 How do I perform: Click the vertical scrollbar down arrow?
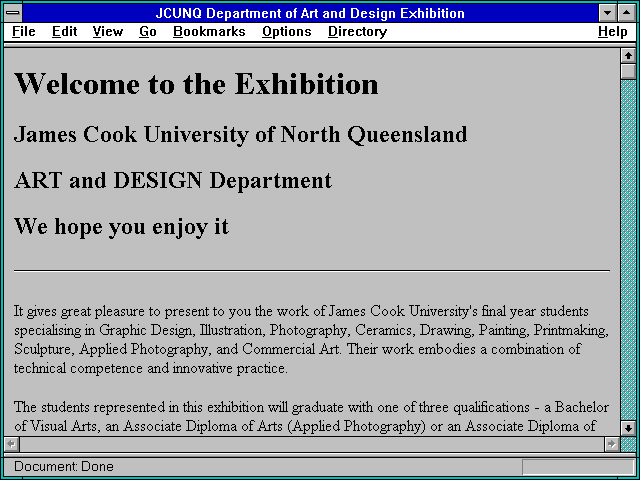coord(628,428)
